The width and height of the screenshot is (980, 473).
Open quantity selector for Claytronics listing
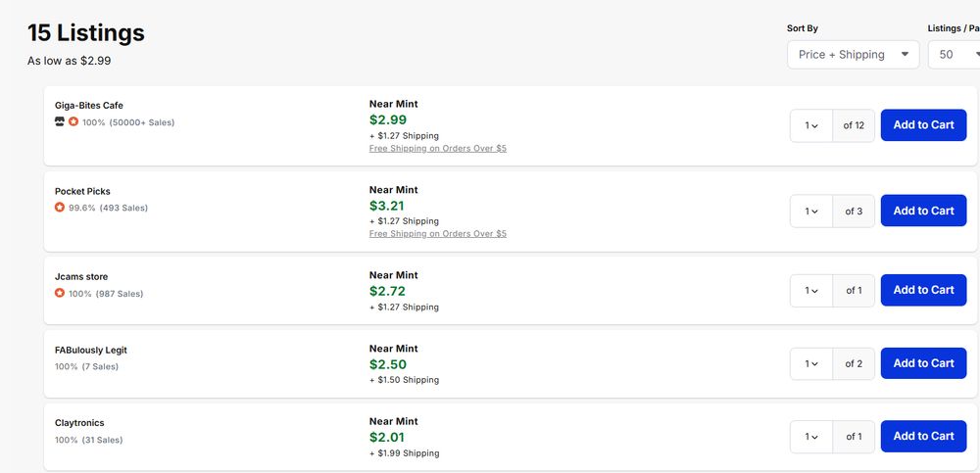click(x=811, y=437)
